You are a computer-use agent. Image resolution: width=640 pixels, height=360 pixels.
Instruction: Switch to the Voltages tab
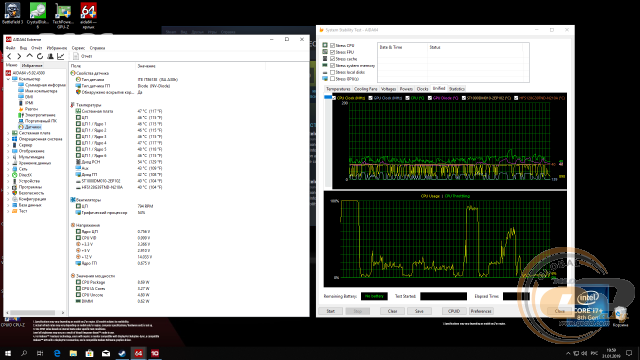(388, 89)
